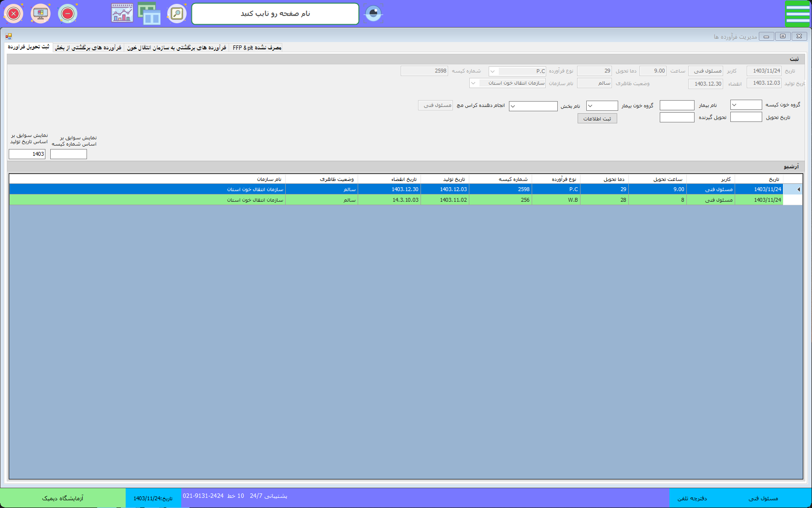Open the department name dropdown (نام بخش)

click(513, 106)
